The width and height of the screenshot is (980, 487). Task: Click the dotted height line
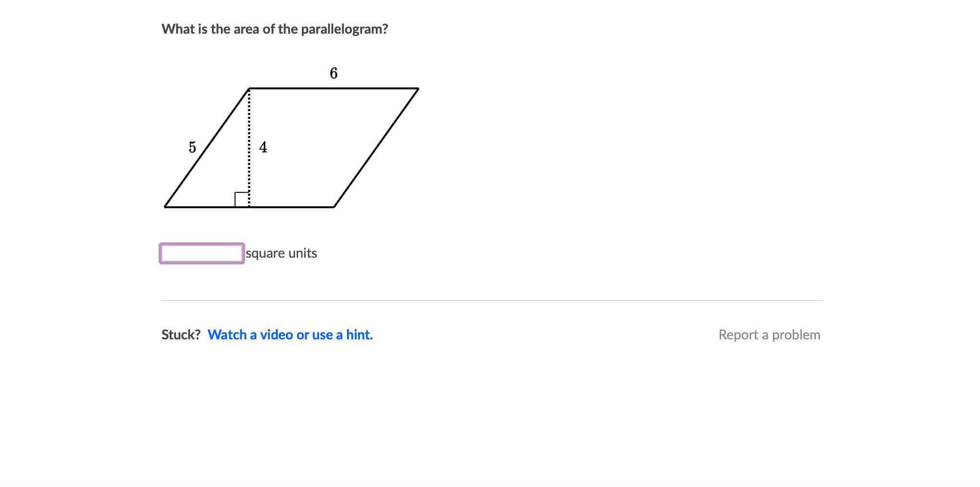(x=249, y=125)
